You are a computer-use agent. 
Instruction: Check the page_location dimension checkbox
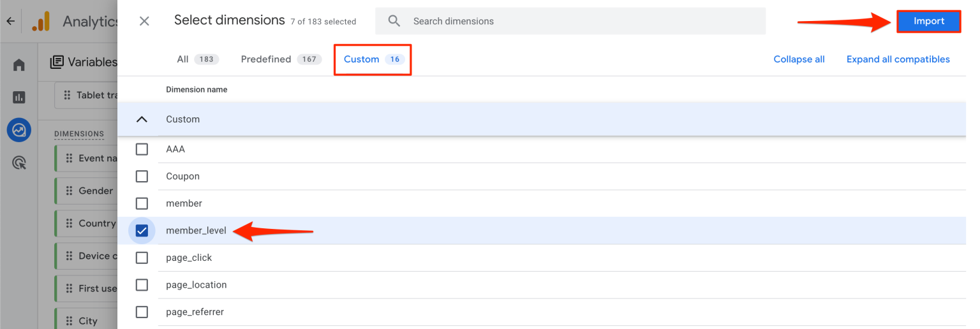point(142,285)
